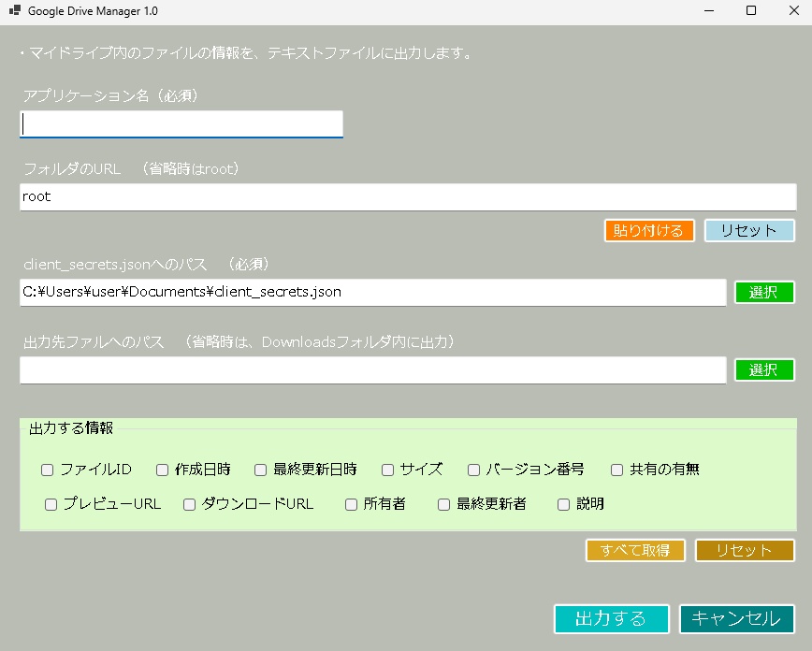Click the 出力する button

point(612,619)
